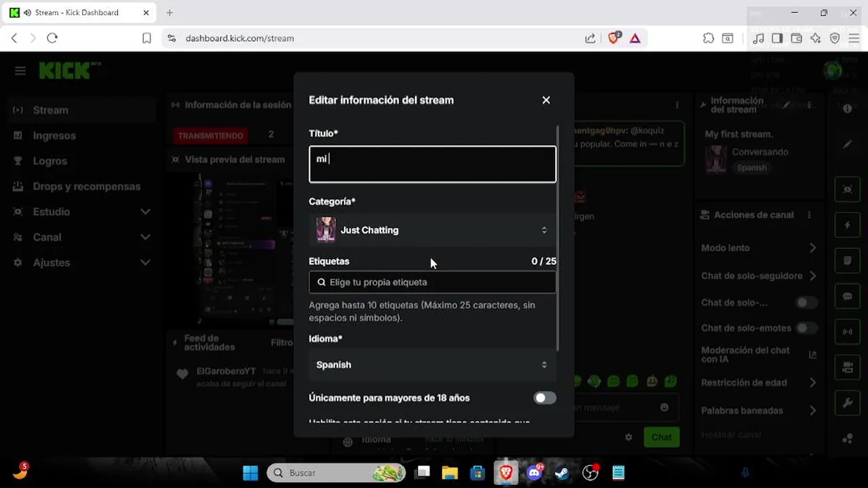Click the chat bubble icon on right rail
This screenshot has height=488, width=868.
(x=848, y=296)
